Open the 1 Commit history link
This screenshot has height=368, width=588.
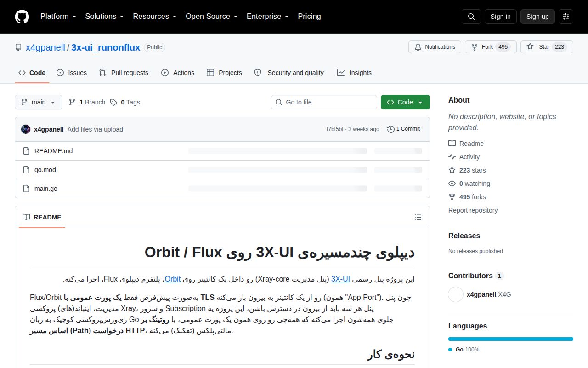(404, 129)
